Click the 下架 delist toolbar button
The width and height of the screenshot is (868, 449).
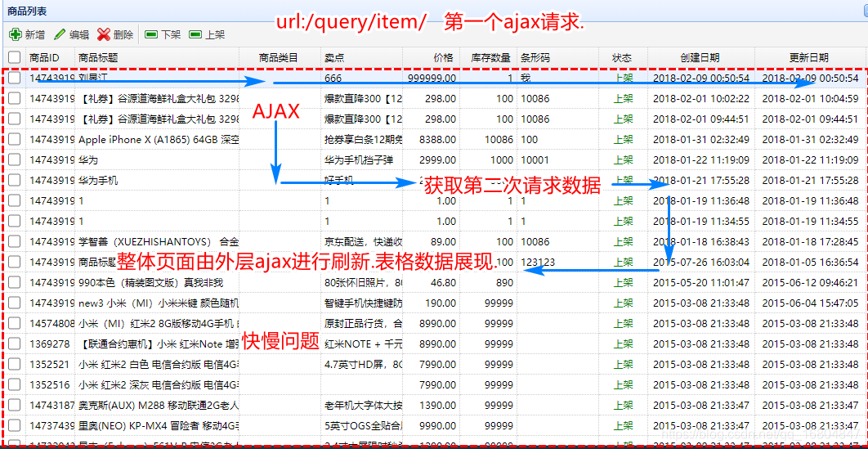click(163, 35)
